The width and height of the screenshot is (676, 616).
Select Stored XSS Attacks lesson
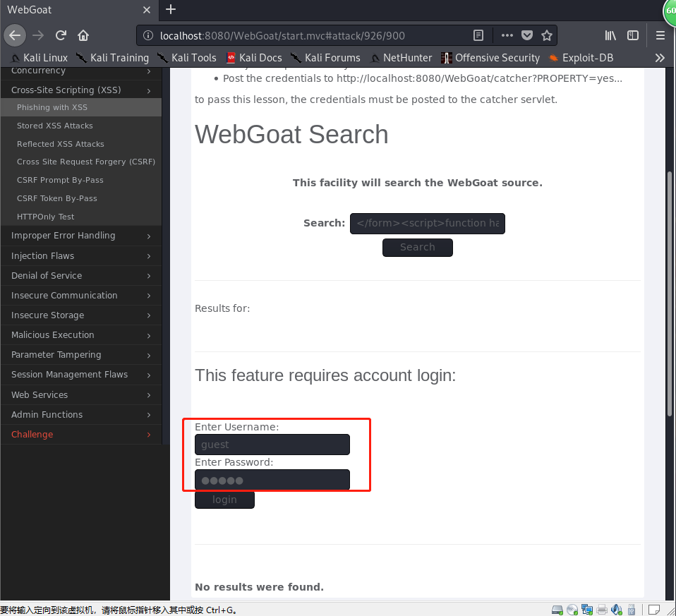pos(81,126)
